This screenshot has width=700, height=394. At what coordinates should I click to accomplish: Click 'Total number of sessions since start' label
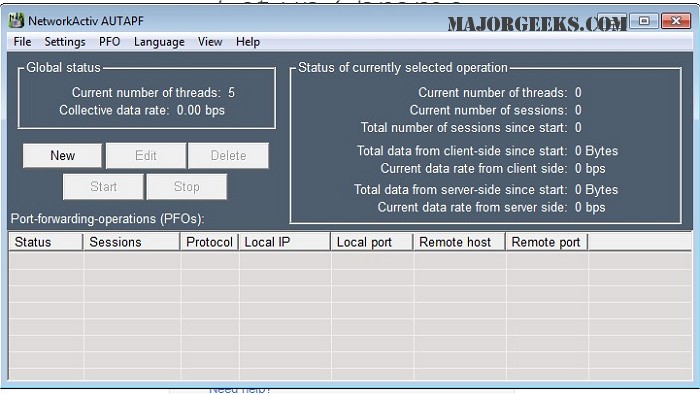pos(464,128)
